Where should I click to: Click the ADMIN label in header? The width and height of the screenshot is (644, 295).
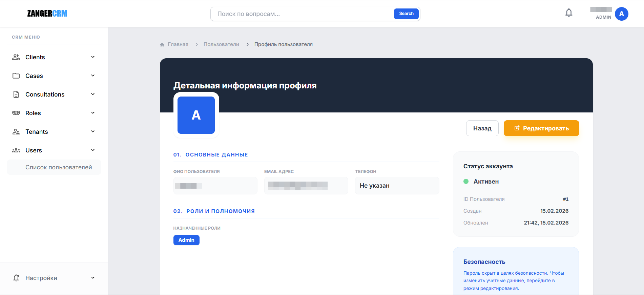(x=604, y=17)
